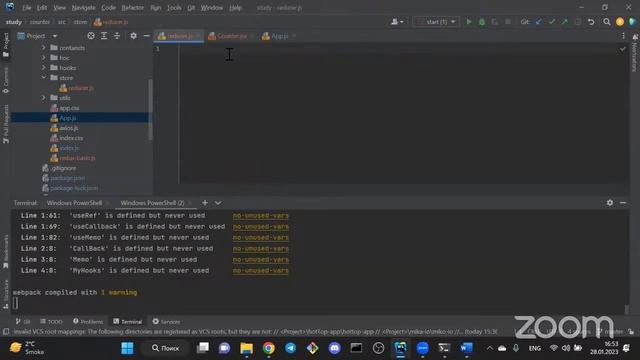Screen dimensions: 640x360
Task: Expand the hooks folder
Action: click(44, 68)
